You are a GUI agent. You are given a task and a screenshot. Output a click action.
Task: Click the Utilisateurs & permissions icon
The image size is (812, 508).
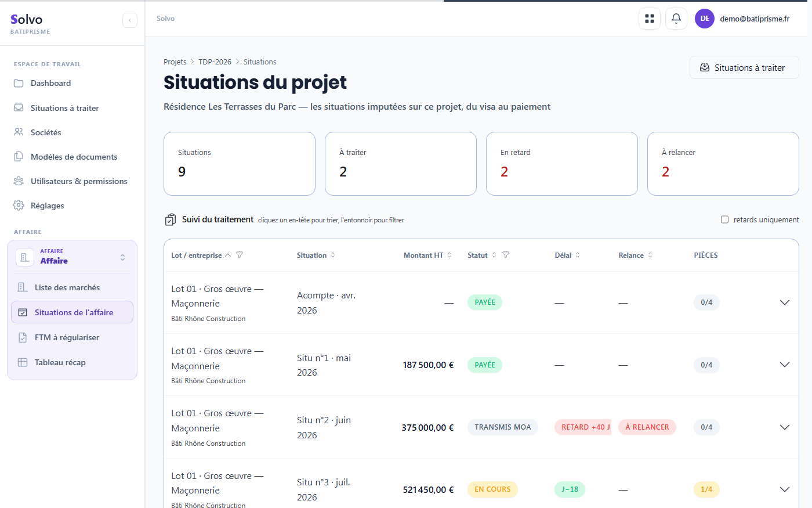[x=19, y=181]
